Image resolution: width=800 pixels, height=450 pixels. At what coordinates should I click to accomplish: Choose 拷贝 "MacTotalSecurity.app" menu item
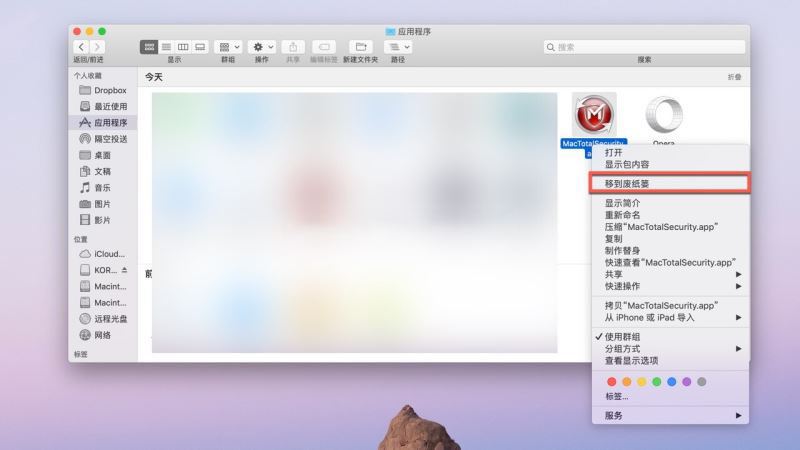[x=670, y=306]
